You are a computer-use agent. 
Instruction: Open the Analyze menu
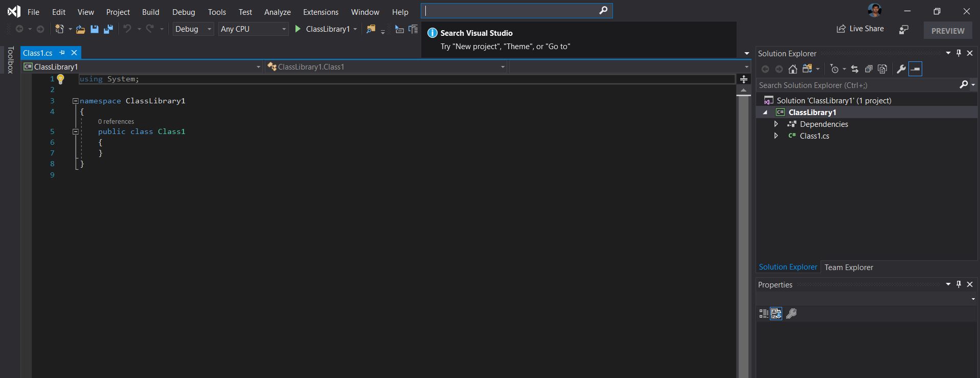(x=277, y=12)
